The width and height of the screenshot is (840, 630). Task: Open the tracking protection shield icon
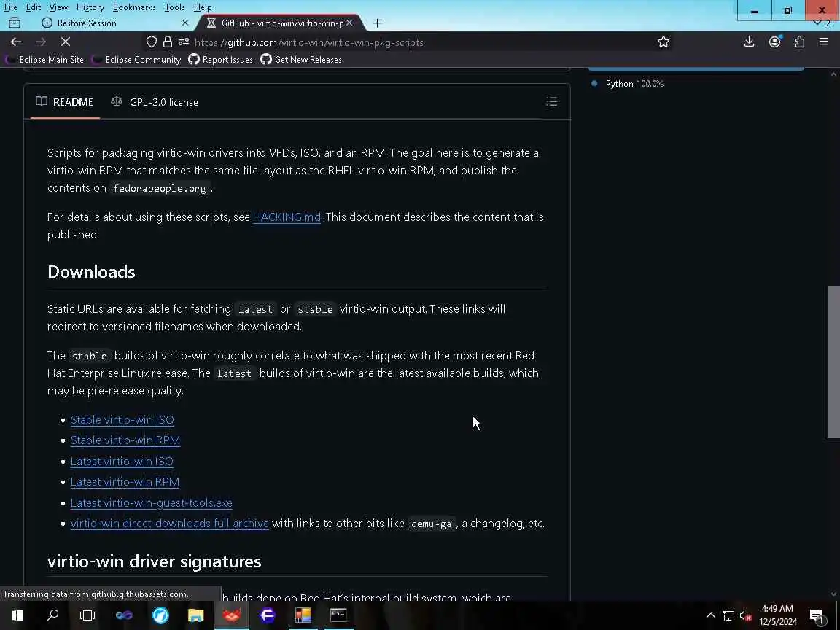coord(152,42)
